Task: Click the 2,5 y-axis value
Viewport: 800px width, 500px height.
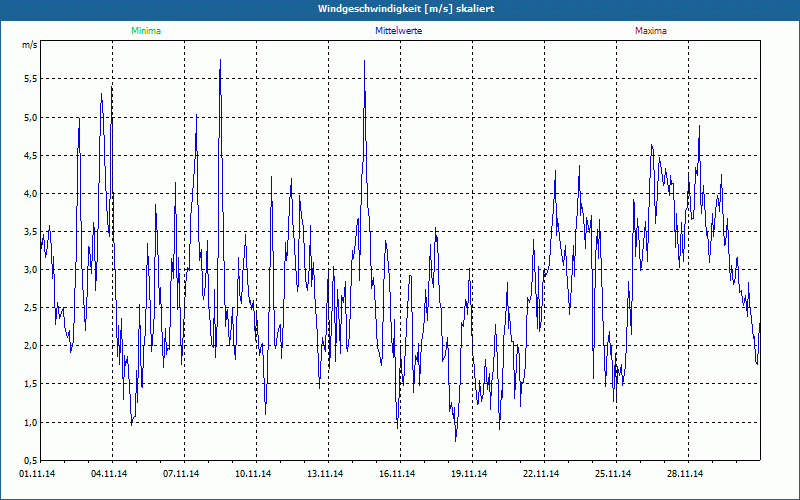Action: (30, 308)
